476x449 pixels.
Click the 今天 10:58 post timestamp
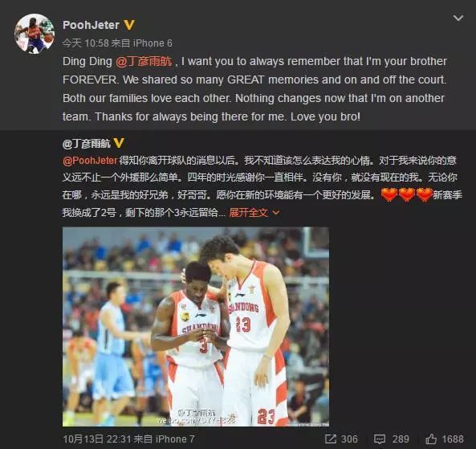(x=86, y=43)
